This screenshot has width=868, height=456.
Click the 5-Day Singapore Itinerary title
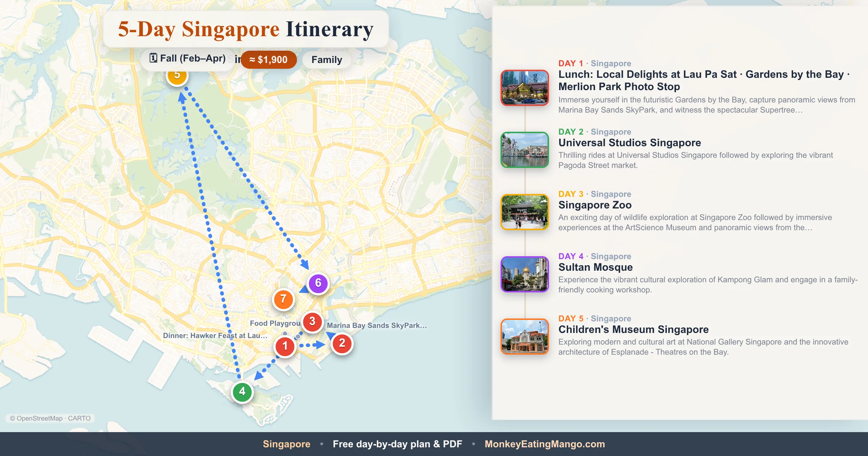point(246,29)
